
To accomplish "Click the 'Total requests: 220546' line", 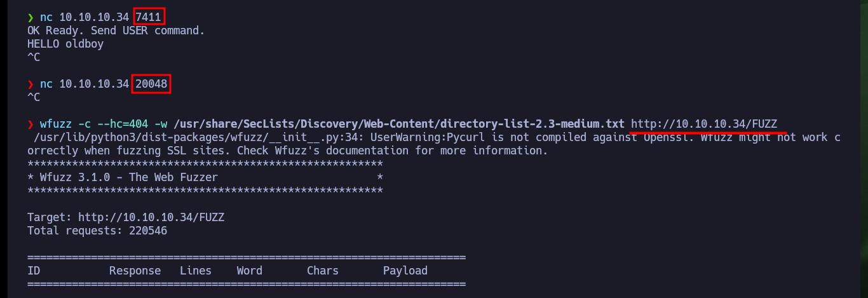I will tap(97, 231).
